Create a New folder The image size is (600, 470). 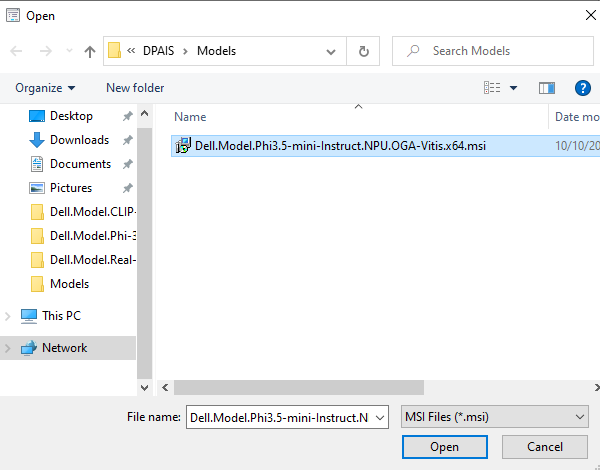[135, 88]
